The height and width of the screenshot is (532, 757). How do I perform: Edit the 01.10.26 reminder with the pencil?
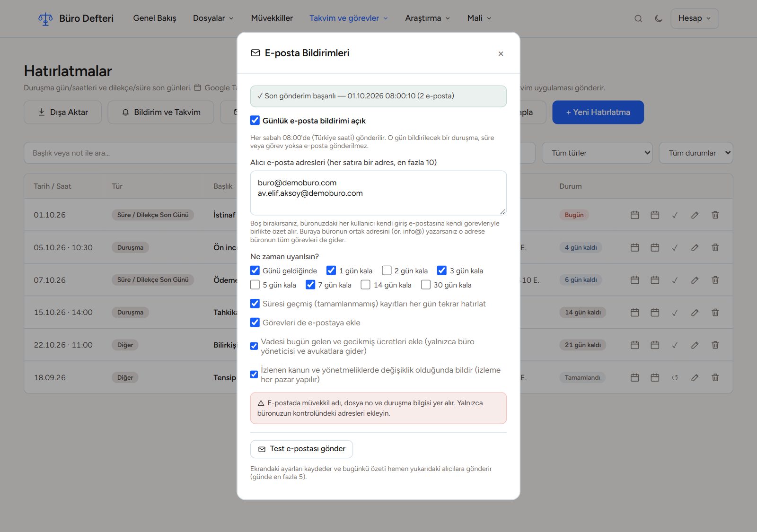[695, 215]
